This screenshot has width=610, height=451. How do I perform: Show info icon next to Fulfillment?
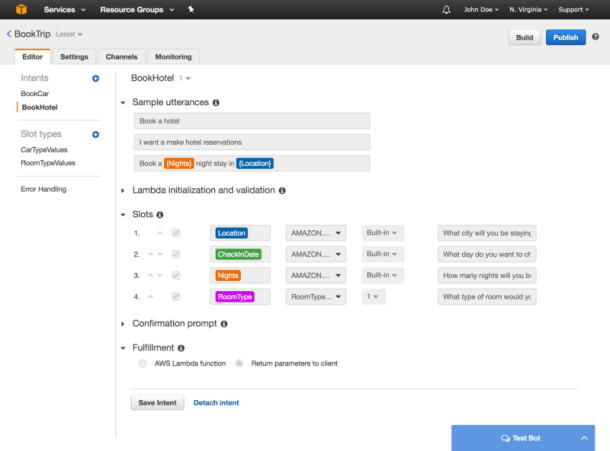coord(181,348)
